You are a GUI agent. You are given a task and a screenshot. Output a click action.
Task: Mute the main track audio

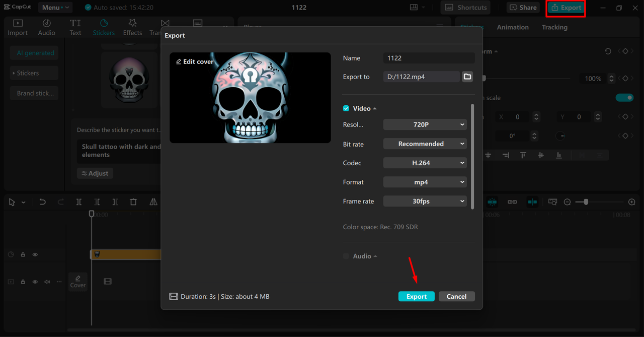coord(47,282)
